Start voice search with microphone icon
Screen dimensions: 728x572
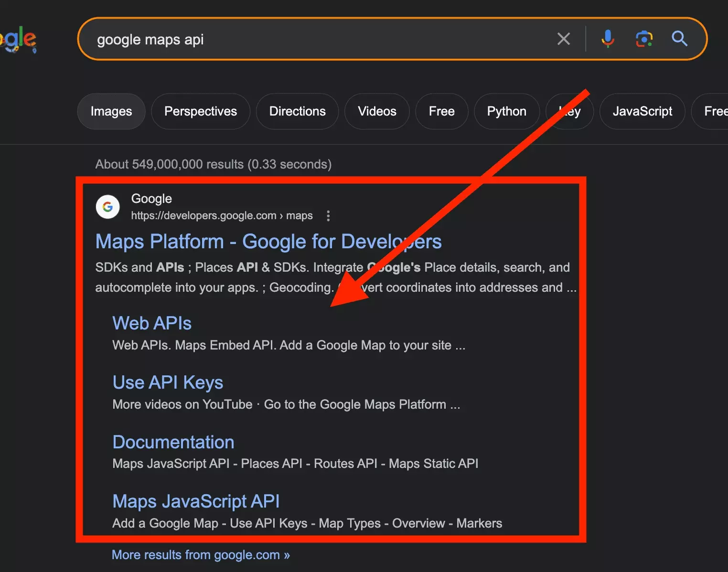click(x=608, y=39)
